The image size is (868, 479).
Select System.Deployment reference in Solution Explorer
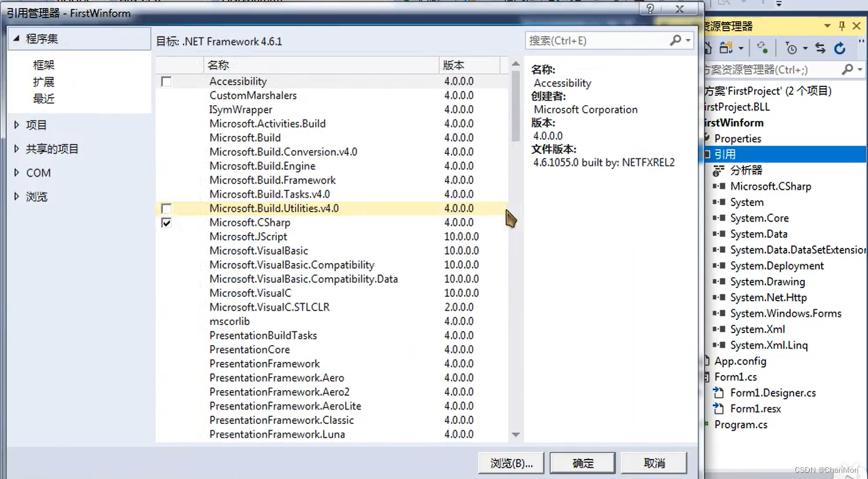click(x=777, y=265)
